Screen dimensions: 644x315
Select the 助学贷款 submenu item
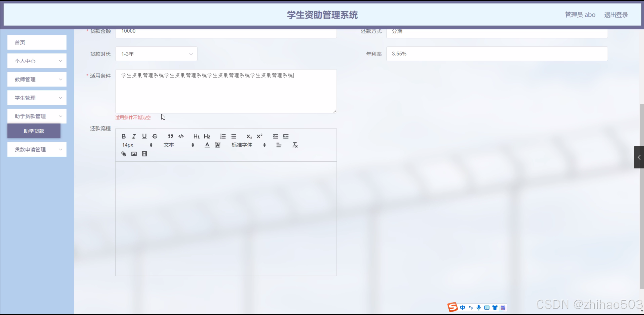(x=34, y=131)
